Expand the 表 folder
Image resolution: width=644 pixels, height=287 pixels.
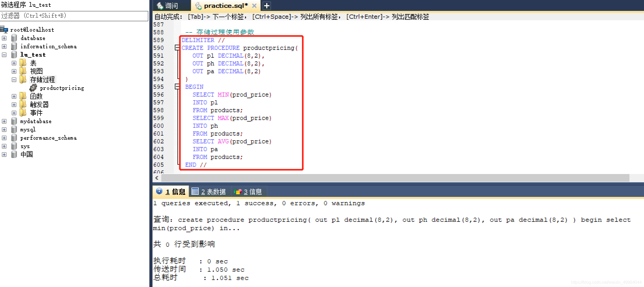pos(14,63)
